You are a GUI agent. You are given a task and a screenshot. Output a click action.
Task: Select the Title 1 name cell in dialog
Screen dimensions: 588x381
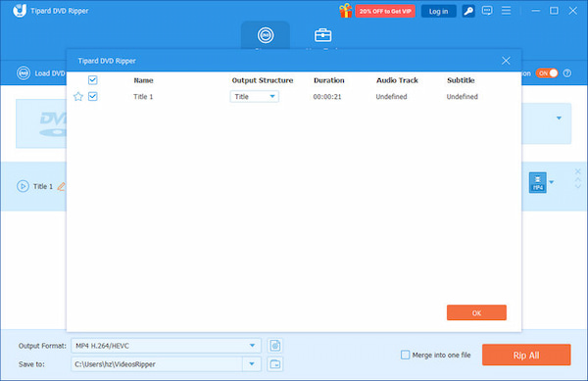[x=143, y=97]
